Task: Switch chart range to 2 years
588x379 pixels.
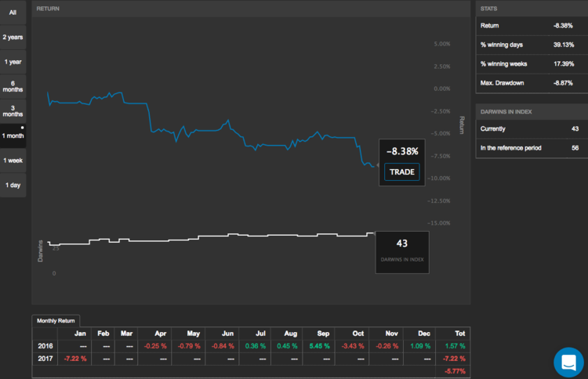Action: [x=13, y=37]
